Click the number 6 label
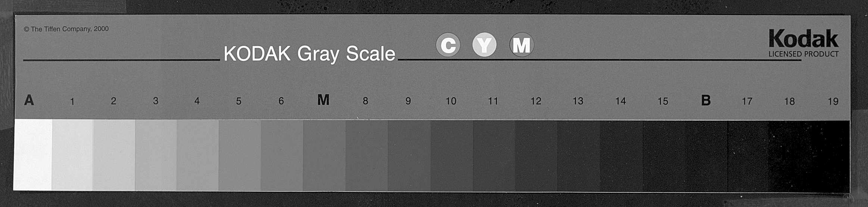This screenshot has width=868, height=207. pos(281,101)
